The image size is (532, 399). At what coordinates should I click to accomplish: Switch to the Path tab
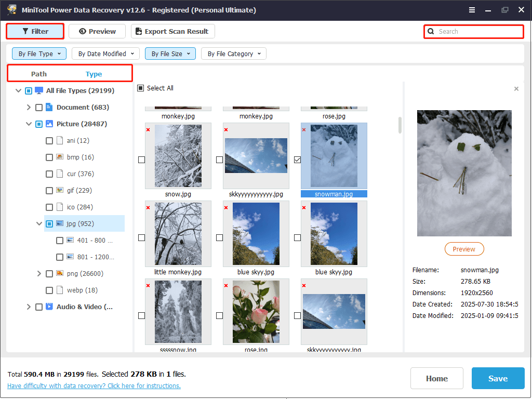coord(39,74)
